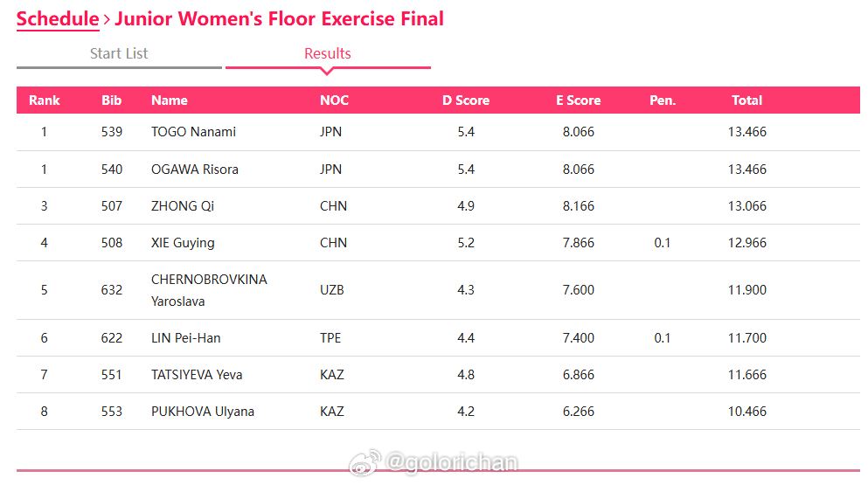Click the Total column header
The image size is (868, 485).
point(746,100)
